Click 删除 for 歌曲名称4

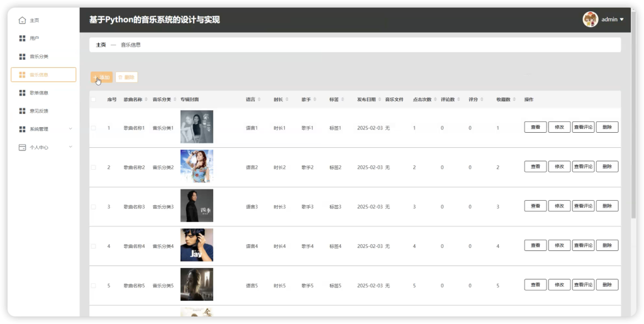click(607, 245)
